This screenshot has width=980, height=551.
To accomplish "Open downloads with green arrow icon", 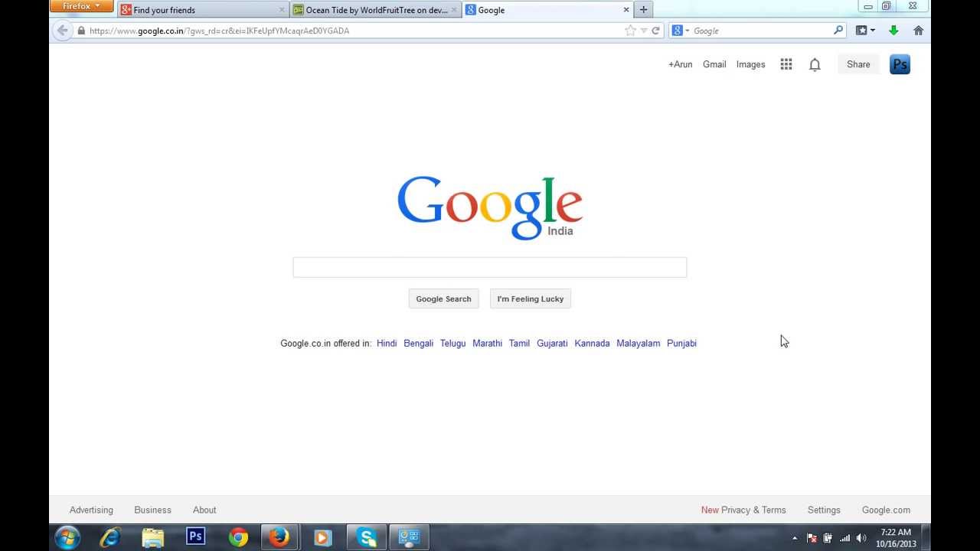I will pyautogui.click(x=893, y=31).
